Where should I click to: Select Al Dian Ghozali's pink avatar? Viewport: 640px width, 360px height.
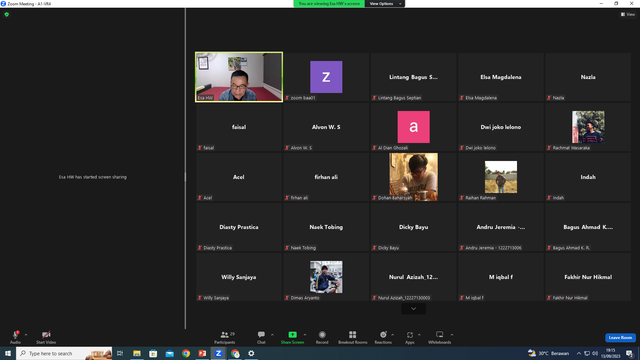413,127
